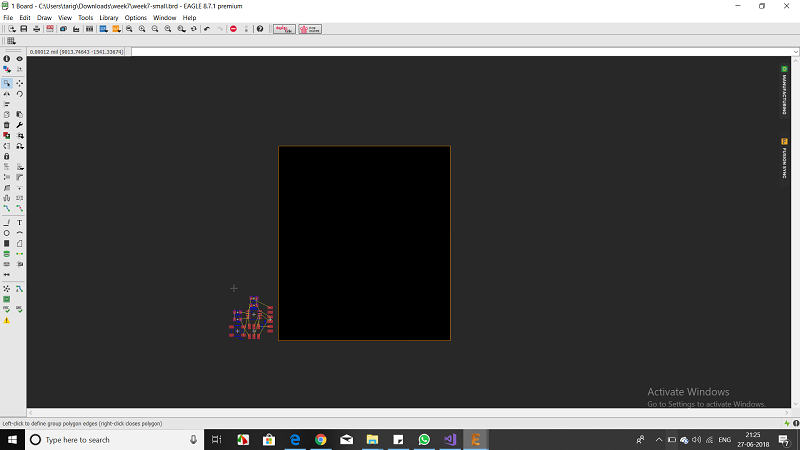Click the Zoom in magnifier
The width and height of the screenshot is (800, 450).
(x=142, y=29)
